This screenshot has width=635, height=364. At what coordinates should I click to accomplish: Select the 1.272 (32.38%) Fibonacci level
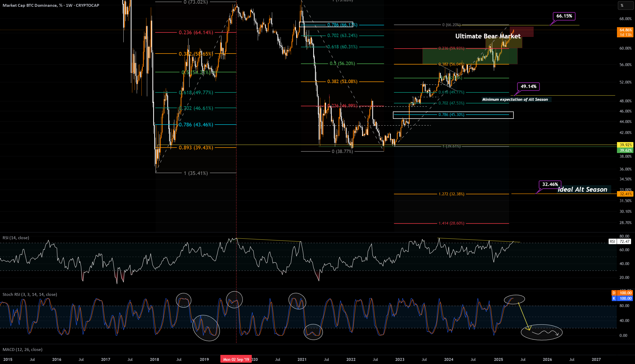[451, 194]
